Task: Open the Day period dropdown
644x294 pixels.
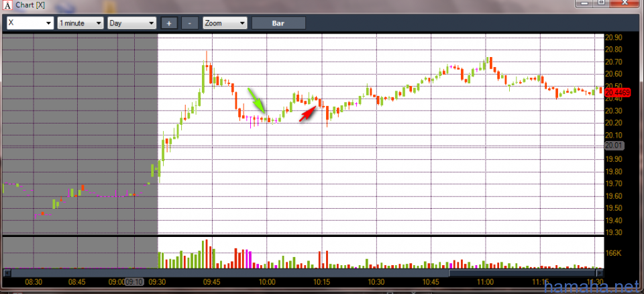Action: (x=132, y=23)
